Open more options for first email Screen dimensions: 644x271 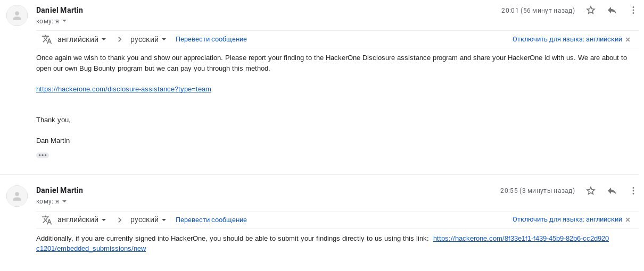click(x=633, y=10)
